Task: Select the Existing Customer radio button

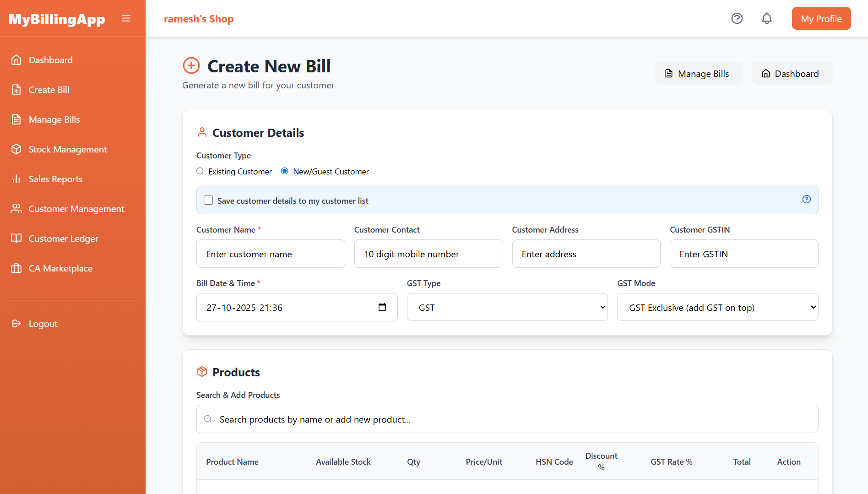Action: click(200, 171)
